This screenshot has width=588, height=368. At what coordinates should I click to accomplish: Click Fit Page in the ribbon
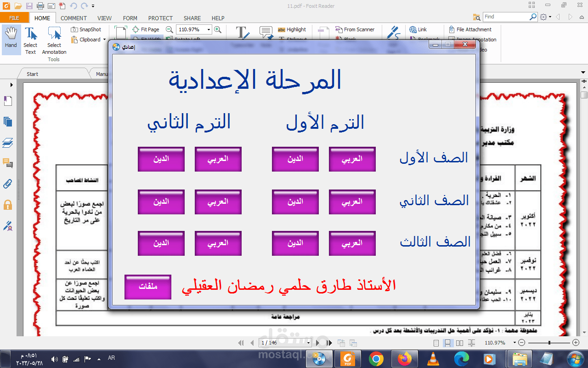(x=146, y=29)
